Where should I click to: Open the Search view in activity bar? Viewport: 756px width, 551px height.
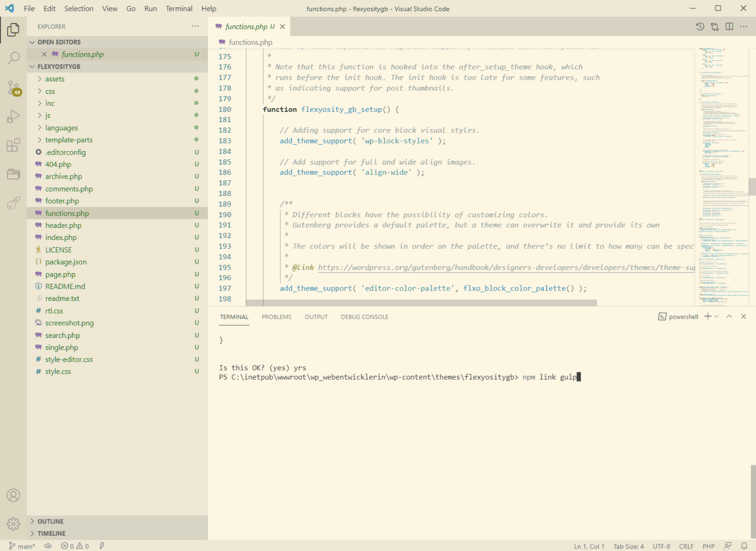pyautogui.click(x=13, y=59)
